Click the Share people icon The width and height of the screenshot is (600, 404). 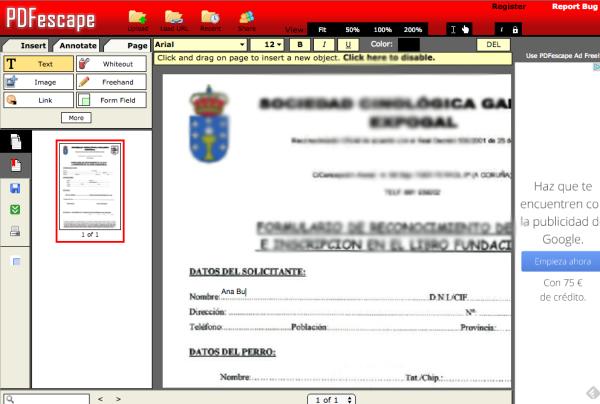pos(247,17)
